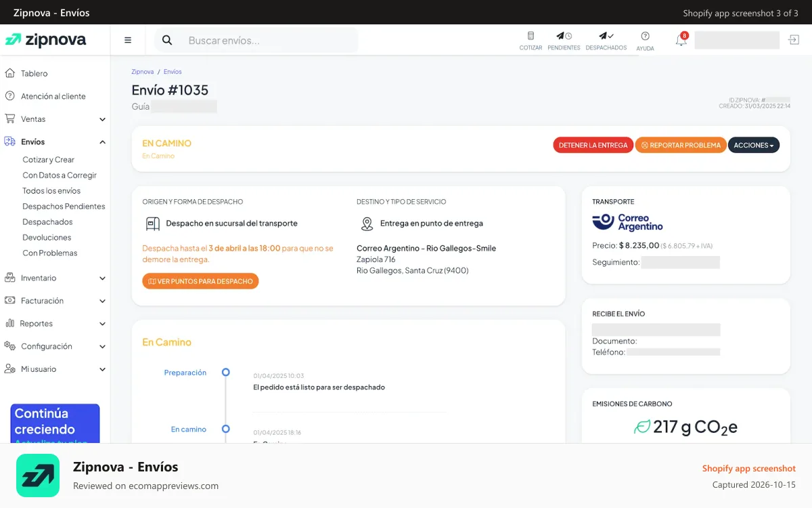Click DETENER LA ENTREGA button
The height and width of the screenshot is (508, 812).
click(x=593, y=145)
